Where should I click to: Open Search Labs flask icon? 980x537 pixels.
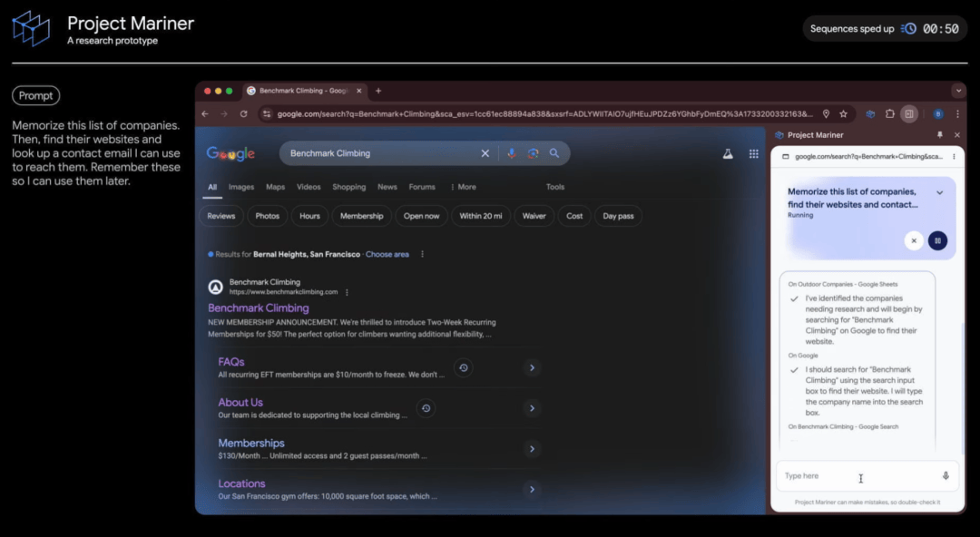[x=728, y=154]
